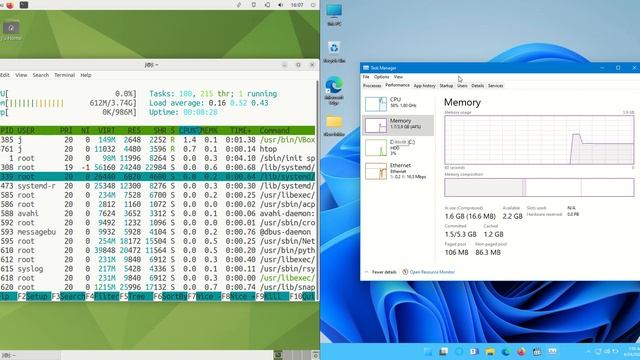Sort htop by the CPU% column header
Screen dimensions: 640x360
pos(190,131)
